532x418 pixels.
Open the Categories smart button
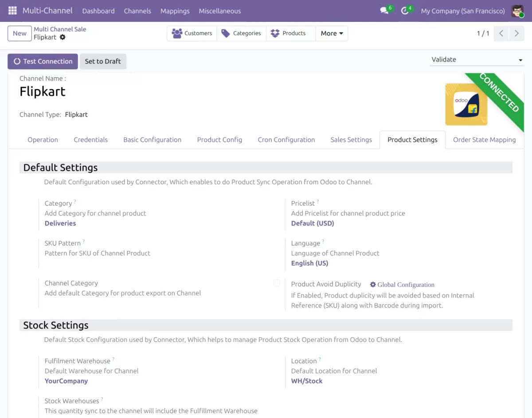click(242, 33)
